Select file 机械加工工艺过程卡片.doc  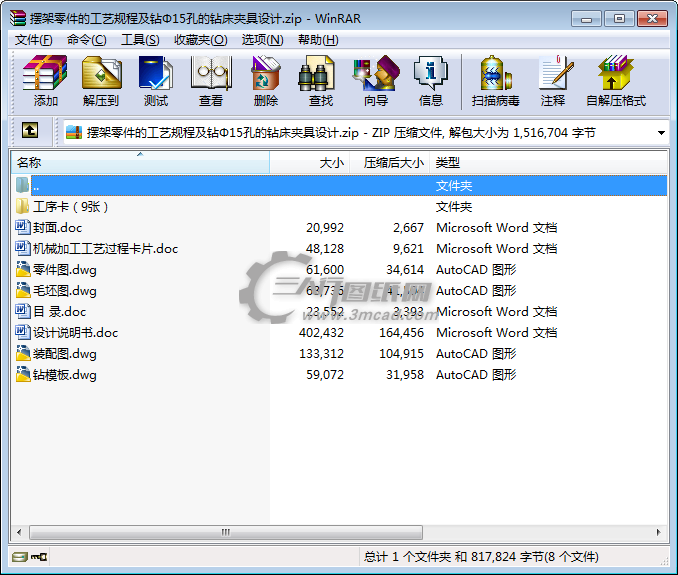(105, 249)
